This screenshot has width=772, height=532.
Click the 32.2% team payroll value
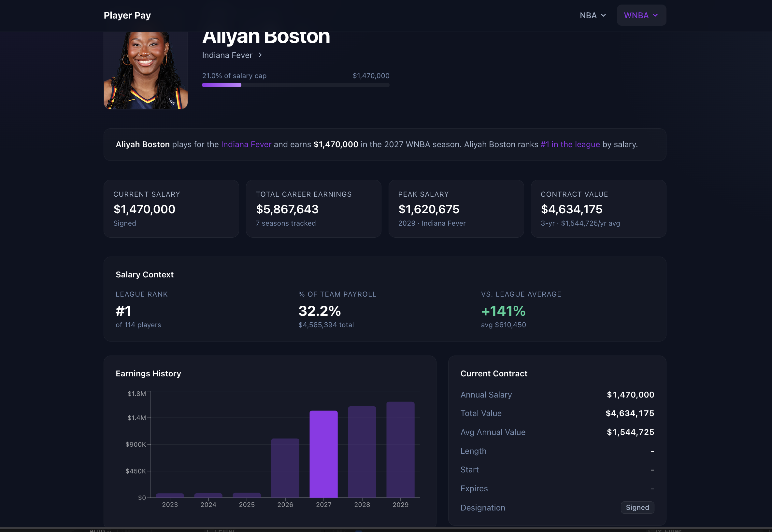[320, 311]
